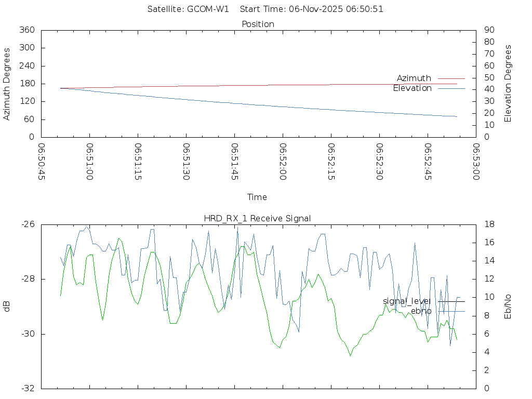Screen dimensions: 532x399
Task: Click the HRD_RX_1 Receive Signal plot title
Action: [x=258, y=218]
